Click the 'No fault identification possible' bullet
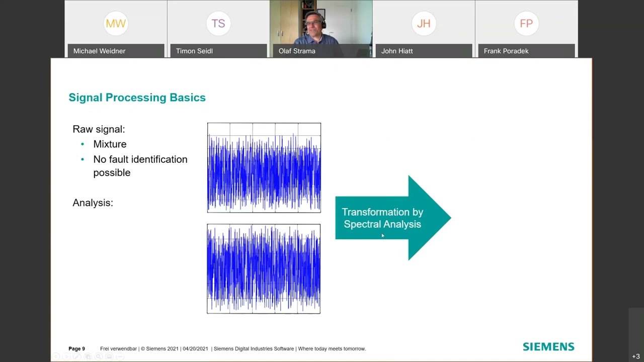Viewport: 644px width, 362px height. (140, 166)
